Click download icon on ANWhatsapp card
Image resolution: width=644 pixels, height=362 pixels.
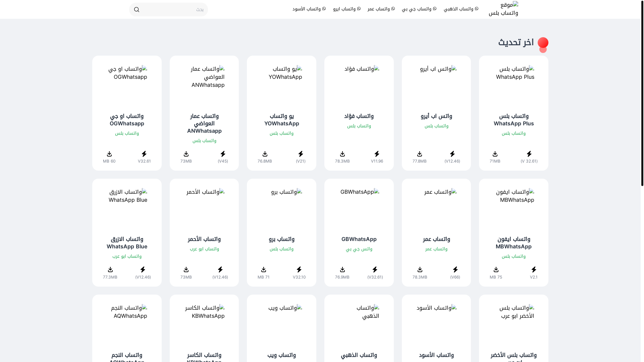pyautogui.click(x=186, y=154)
